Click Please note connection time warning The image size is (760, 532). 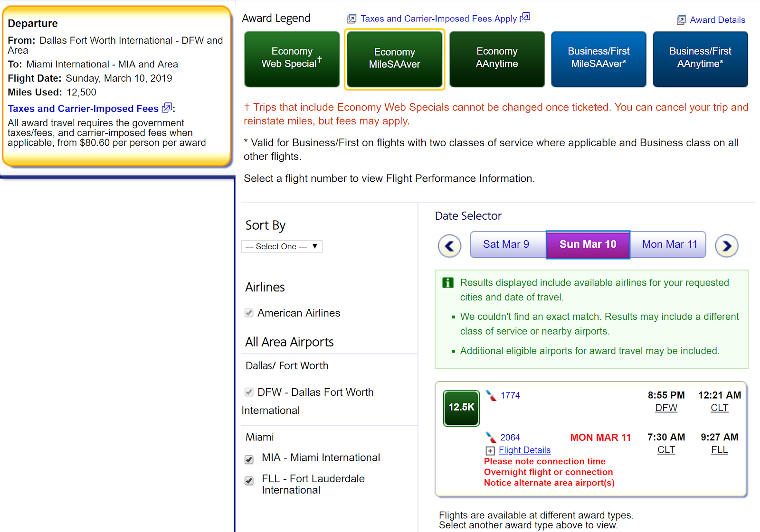click(544, 461)
